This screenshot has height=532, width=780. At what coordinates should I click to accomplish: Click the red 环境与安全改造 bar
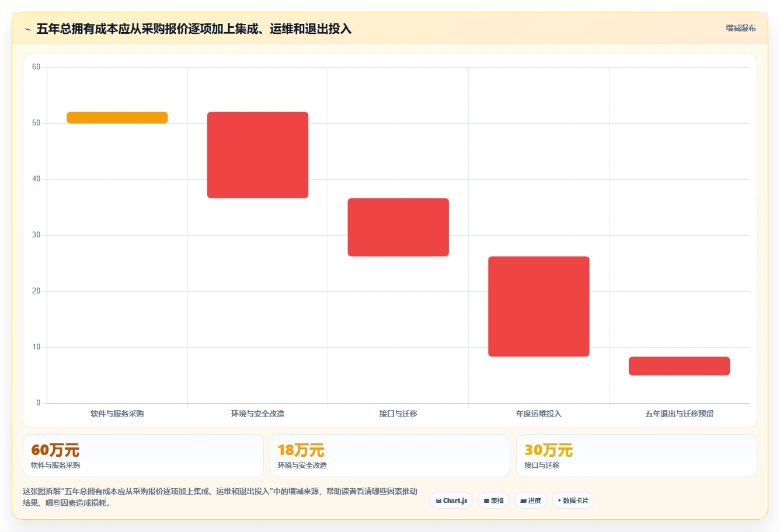click(x=257, y=155)
